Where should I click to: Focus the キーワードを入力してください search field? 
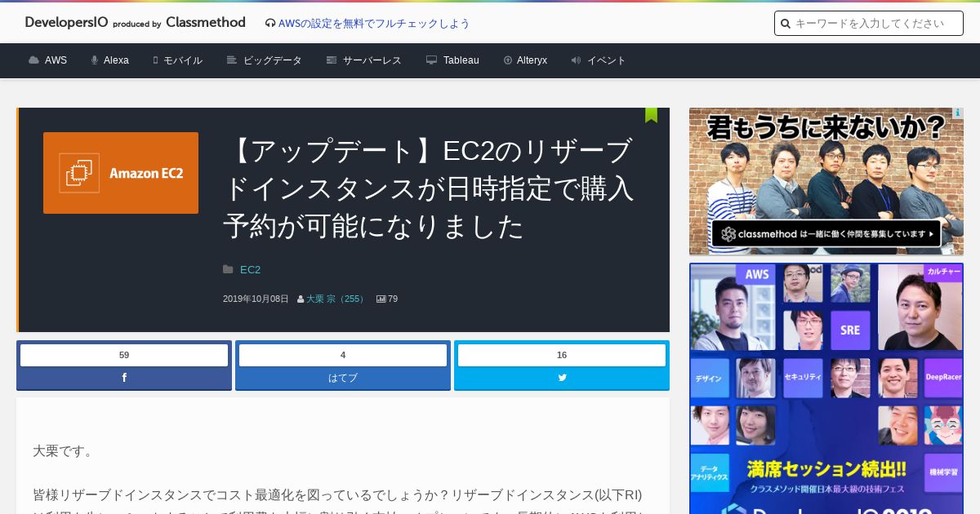point(869,24)
